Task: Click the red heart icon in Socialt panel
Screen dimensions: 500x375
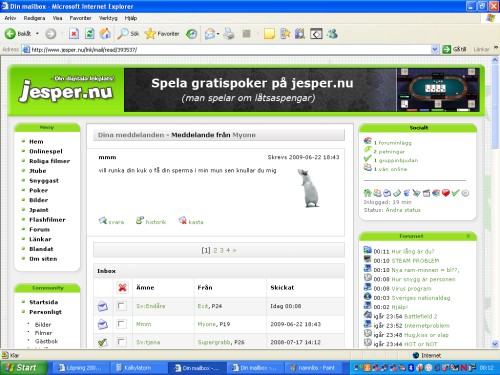Action: pyautogui.click(x=446, y=193)
